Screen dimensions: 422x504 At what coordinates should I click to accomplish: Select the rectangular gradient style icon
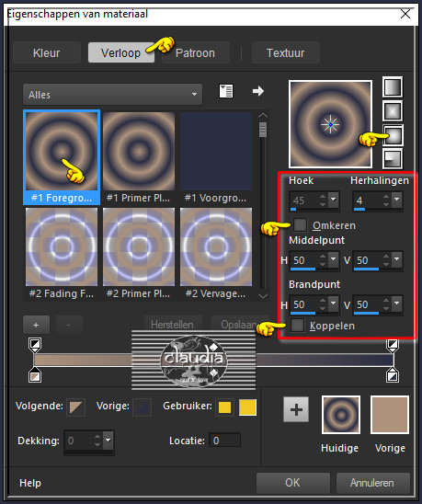tap(393, 111)
